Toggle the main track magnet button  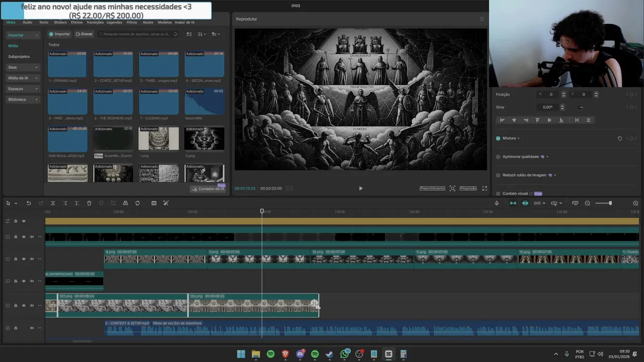click(513, 203)
